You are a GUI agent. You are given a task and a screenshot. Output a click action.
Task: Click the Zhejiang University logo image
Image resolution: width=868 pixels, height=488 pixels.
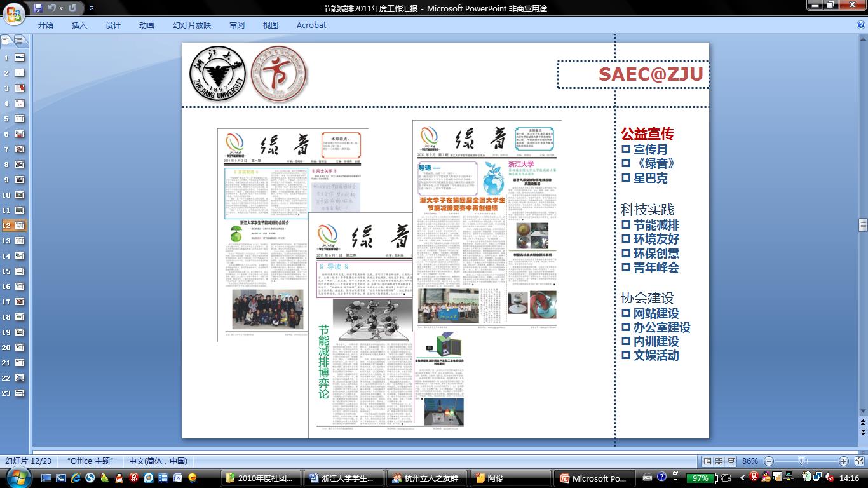(x=218, y=74)
